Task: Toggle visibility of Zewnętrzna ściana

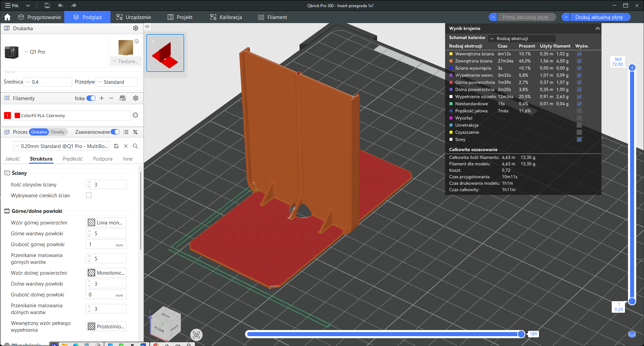Action: (x=579, y=61)
